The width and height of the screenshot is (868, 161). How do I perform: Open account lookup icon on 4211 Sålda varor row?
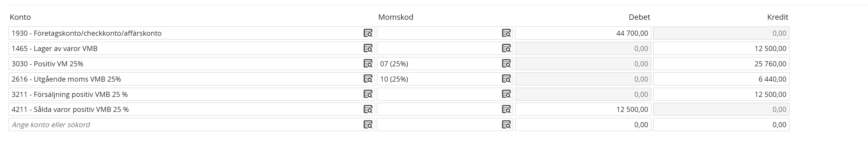tap(368, 109)
